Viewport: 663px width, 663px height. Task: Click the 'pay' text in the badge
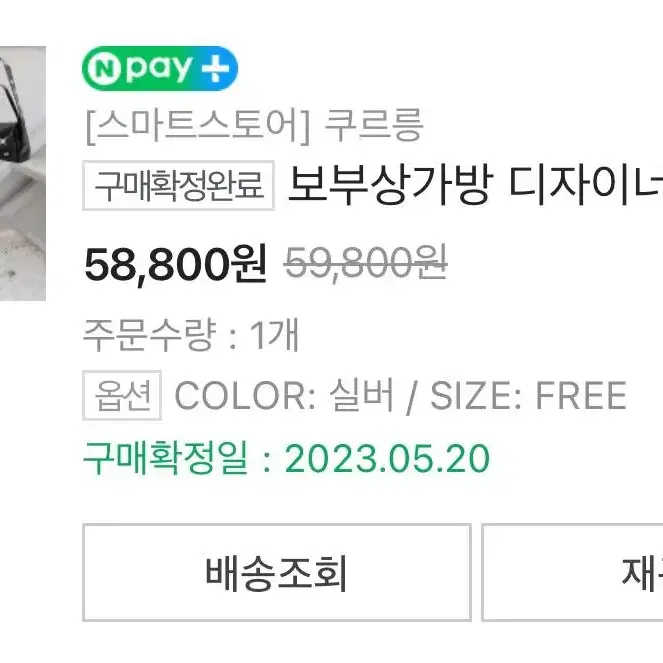click(x=159, y=69)
